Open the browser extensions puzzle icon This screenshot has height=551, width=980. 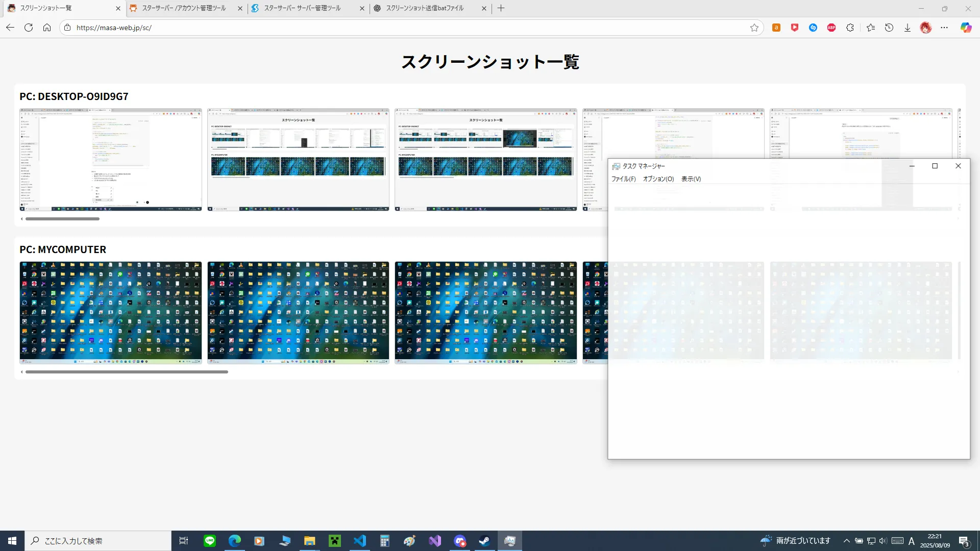pyautogui.click(x=850, y=28)
